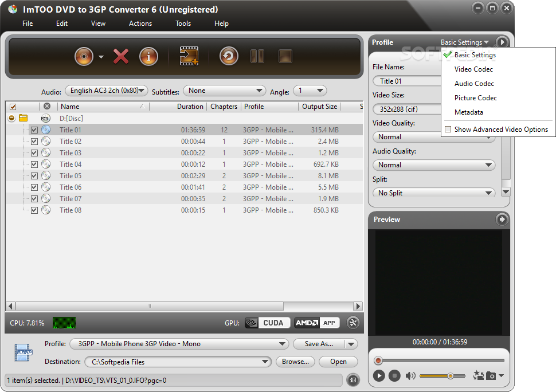
Task: Open the File menu
Action: [28, 23]
